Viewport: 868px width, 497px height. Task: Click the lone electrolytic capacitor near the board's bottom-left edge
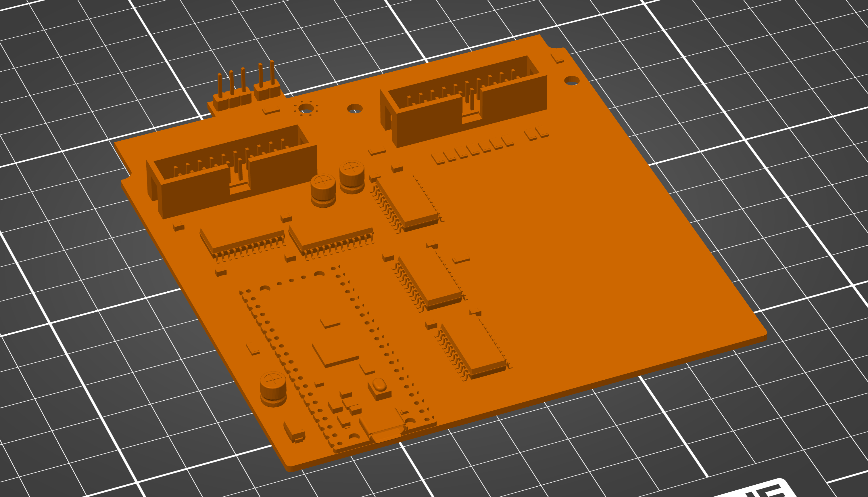pyautogui.click(x=273, y=389)
